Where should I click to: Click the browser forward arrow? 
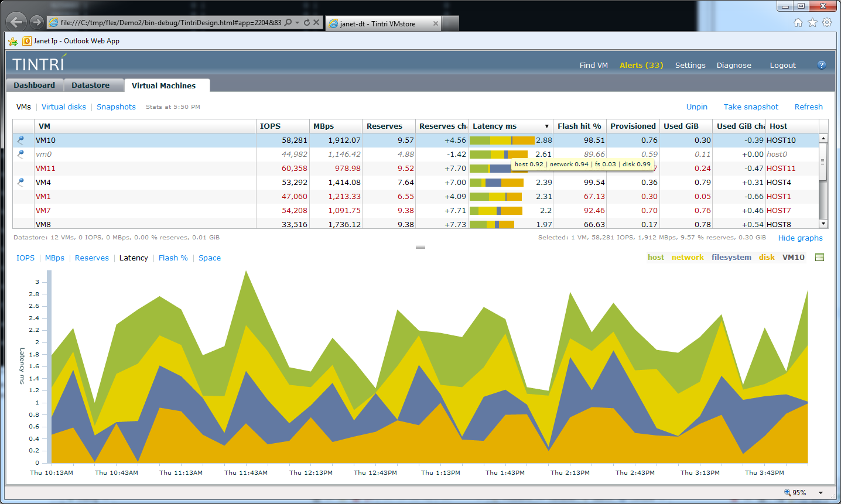(x=37, y=22)
